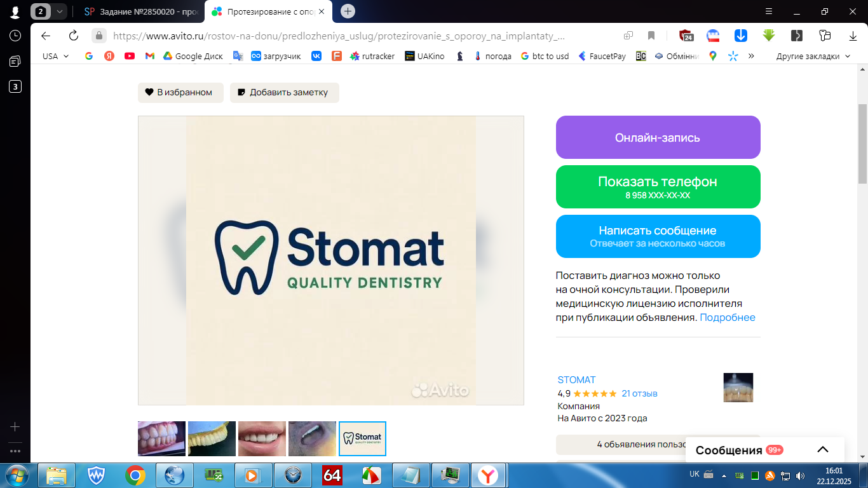Open the UAKino bookmark
868x488 pixels.
click(x=425, y=56)
